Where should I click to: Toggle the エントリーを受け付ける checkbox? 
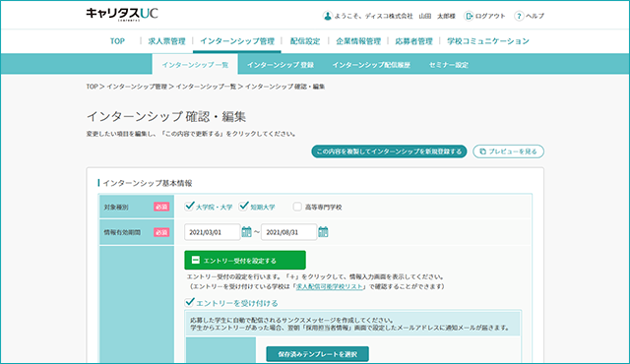[x=190, y=302]
